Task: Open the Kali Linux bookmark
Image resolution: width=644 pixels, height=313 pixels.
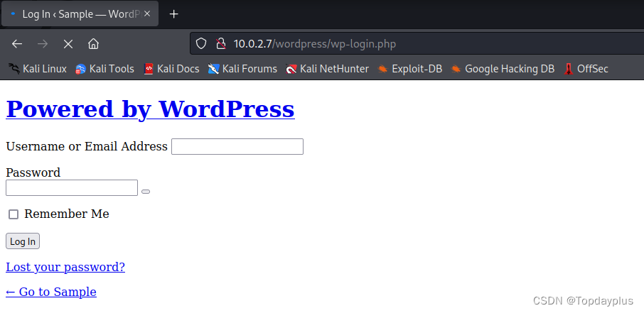Action: [37, 69]
